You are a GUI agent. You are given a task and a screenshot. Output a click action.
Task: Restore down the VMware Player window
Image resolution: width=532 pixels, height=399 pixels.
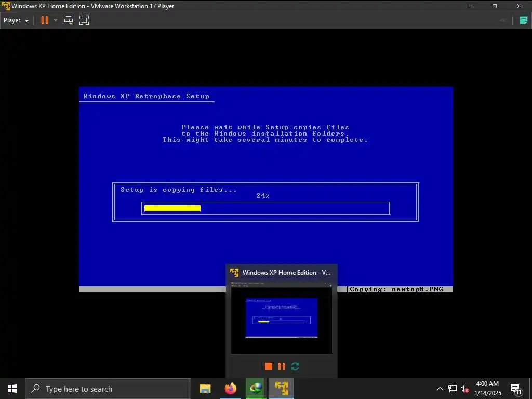coord(495,6)
